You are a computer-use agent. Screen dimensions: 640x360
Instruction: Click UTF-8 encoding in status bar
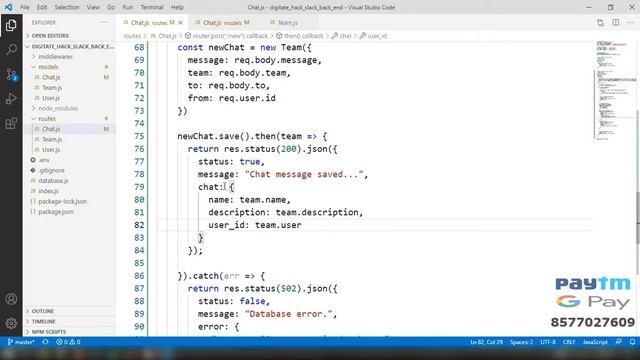click(x=548, y=342)
